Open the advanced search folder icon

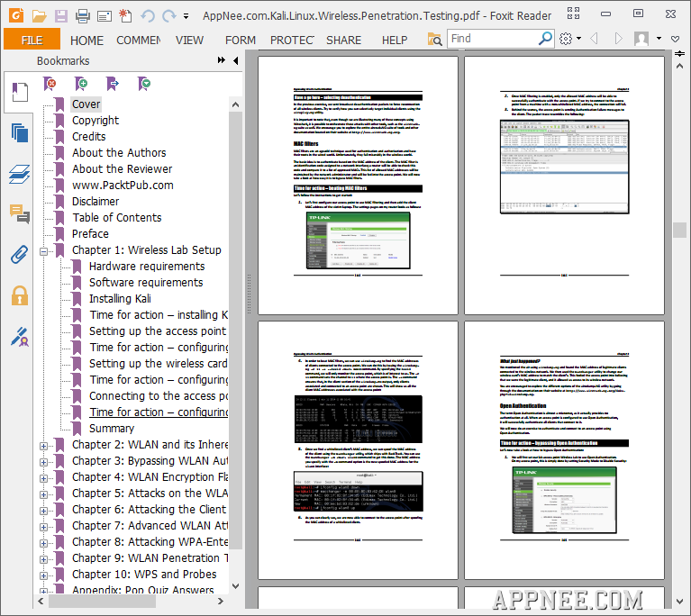(434, 40)
